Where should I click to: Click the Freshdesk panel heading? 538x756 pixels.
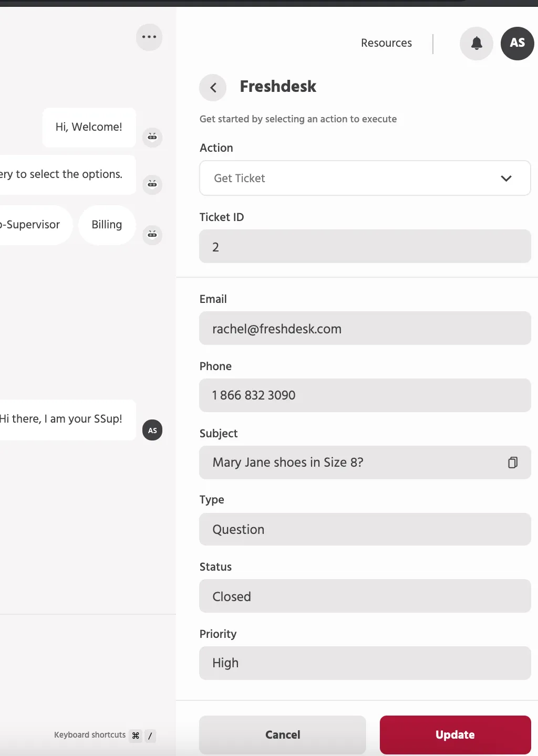278,87
